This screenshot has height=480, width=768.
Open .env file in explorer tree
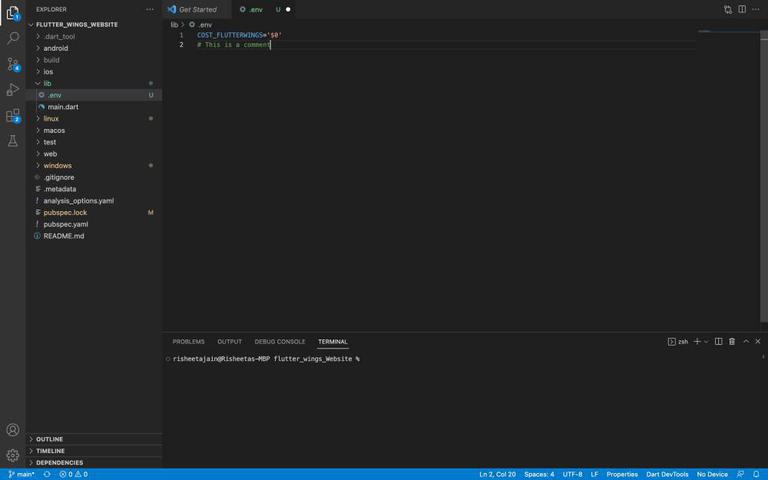coord(94,95)
